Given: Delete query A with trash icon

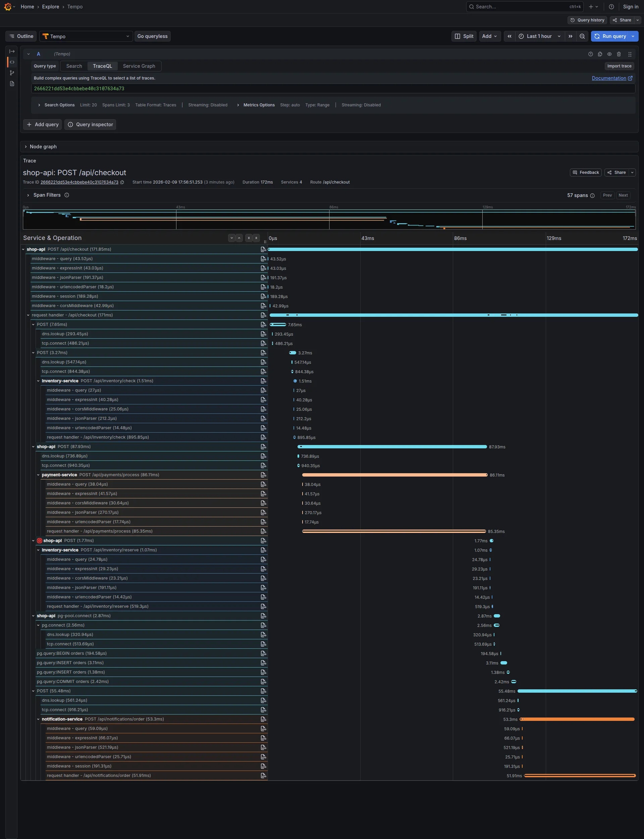Looking at the screenshot, I should [x=618, y=54].
